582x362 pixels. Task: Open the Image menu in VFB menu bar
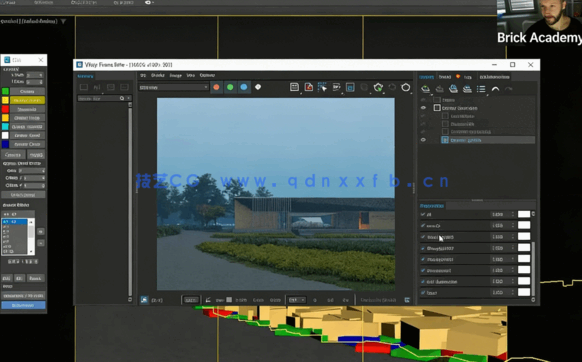[176, 75]
